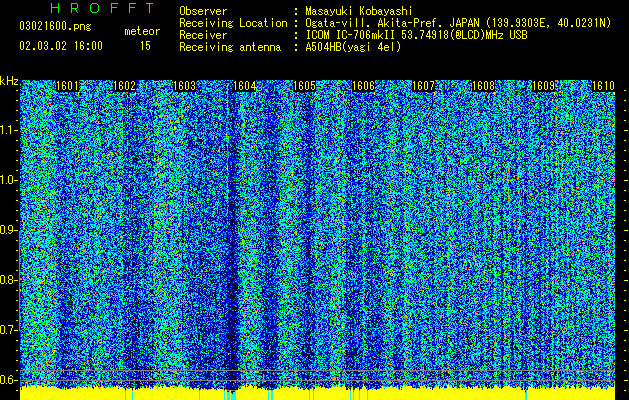
Task: Click the HROFFT title text
Action: (x=102, y=8)
